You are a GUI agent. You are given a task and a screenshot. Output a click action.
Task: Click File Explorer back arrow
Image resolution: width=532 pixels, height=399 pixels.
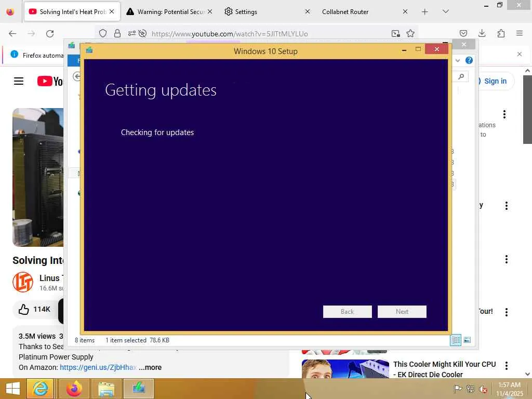point(77,77)
